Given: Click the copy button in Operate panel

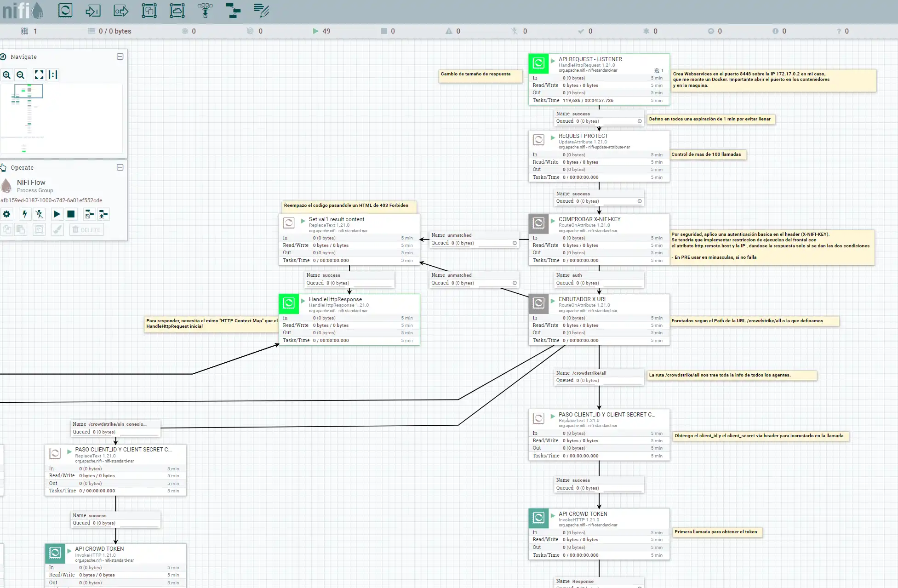Looking at the screenshot, I should [6, 229].
